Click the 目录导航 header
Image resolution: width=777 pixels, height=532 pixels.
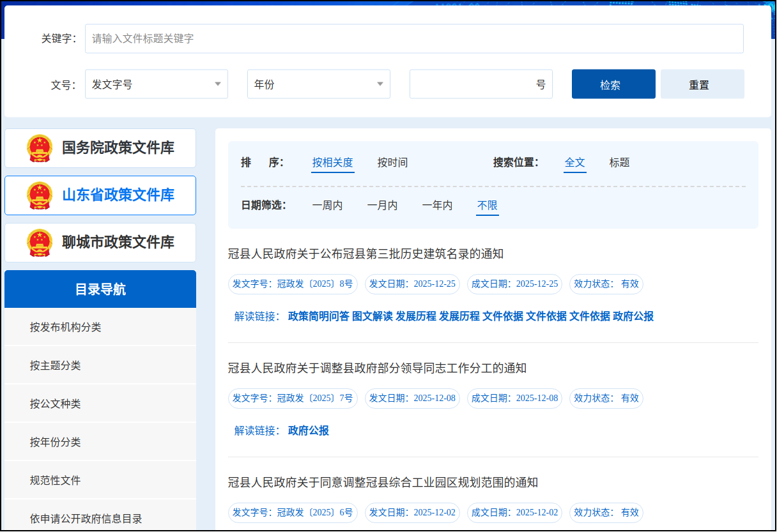[x=100, y=289]
